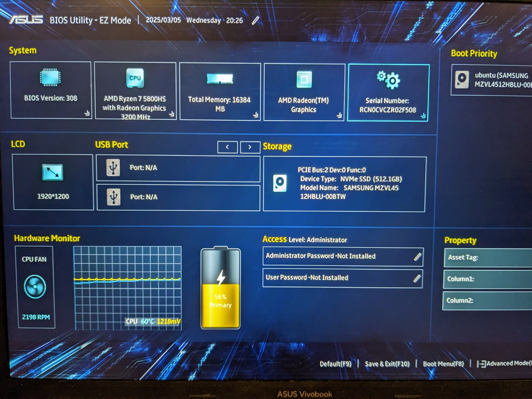Show the previous USB port page
Screen dimensions: 532x399
(227, 147)
